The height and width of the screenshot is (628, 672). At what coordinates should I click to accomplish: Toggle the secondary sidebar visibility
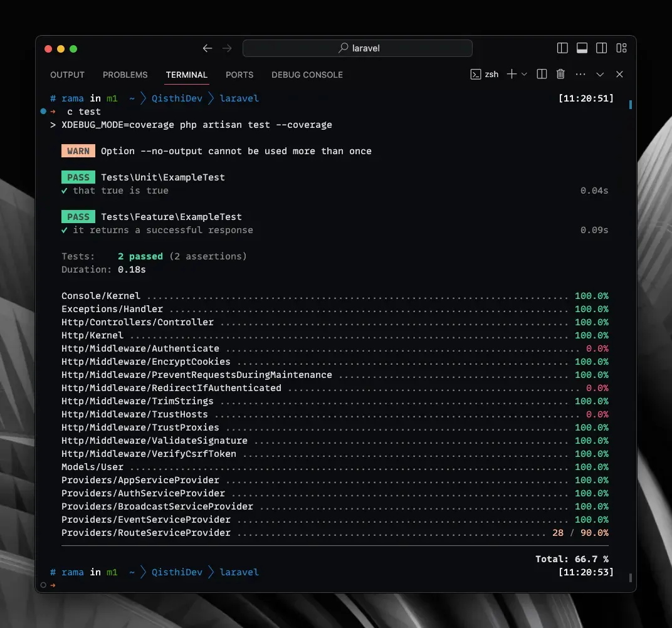coord(602,48)
